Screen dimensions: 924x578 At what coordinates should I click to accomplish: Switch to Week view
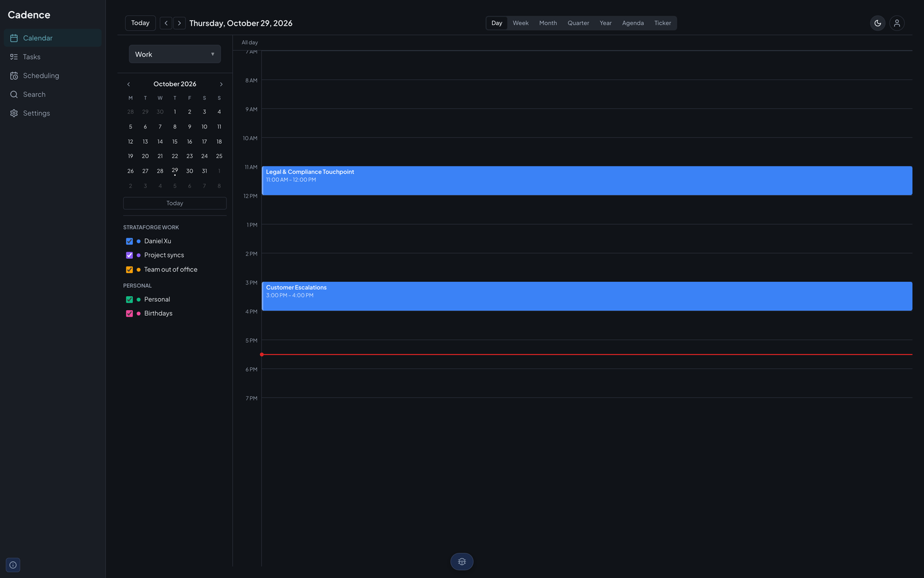[520, 23]
